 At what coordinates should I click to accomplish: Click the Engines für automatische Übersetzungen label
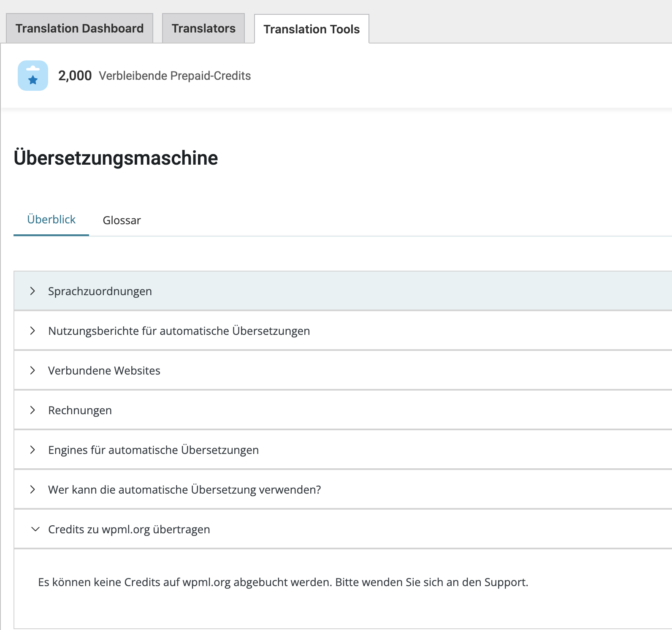(x=153, y=450)
